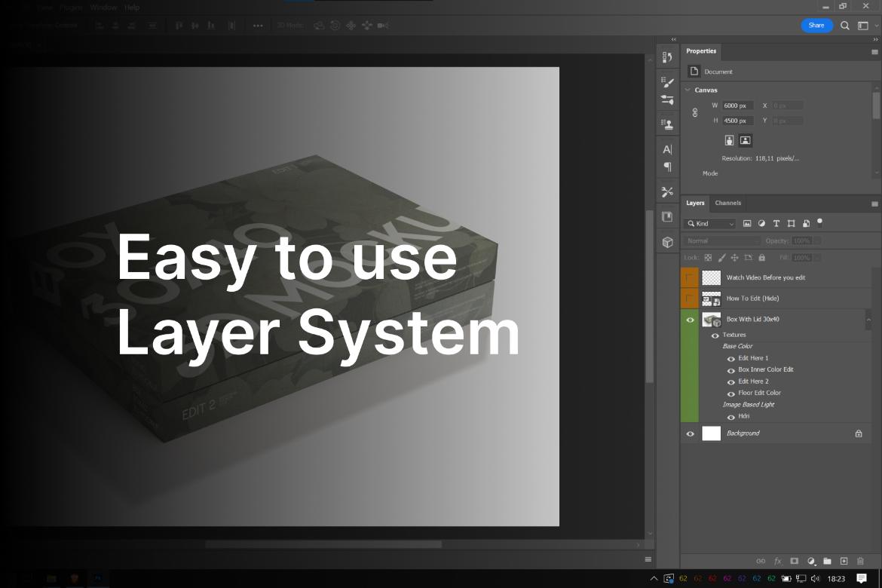The height and width of the screenshot is (588, 882).
Task: Open the taskbar volume speaker icon
Action: click(x=815, y=578)
